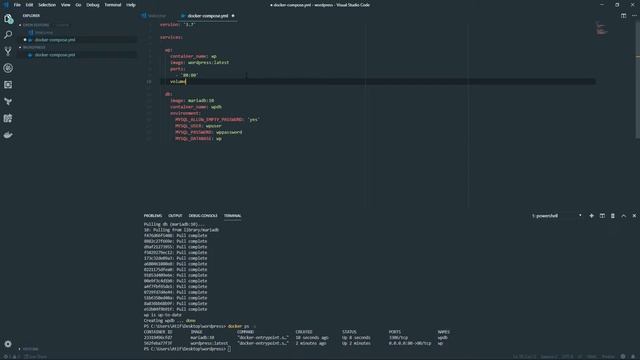The height and width of the screenshot is (360, 640).
Task: Click unsaved dot on docker-compose.yml tab
Action: point(233,16)
